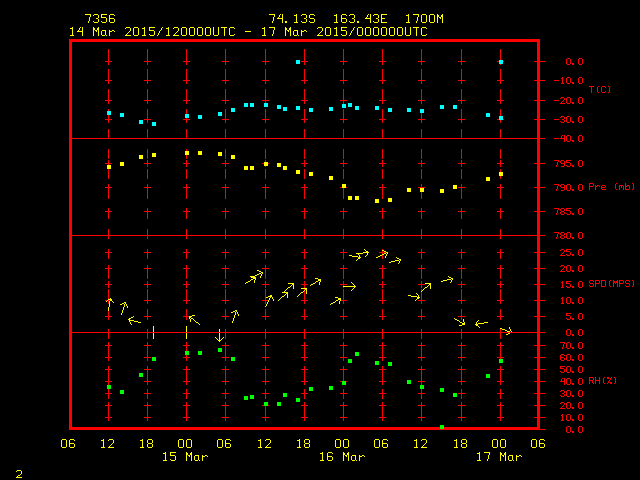Click the start time 14 Mar 2015/120000UTC
640x480 pixels.
(152, 31)
